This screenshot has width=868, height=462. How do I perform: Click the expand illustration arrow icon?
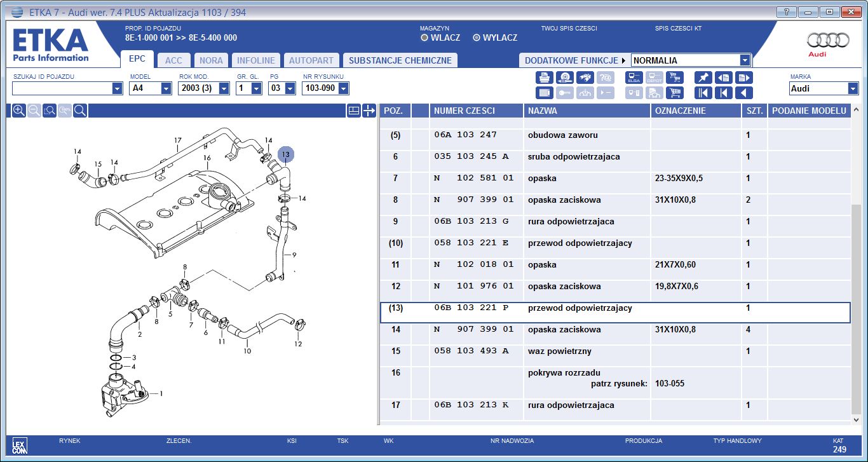click(x=370, y=111)
